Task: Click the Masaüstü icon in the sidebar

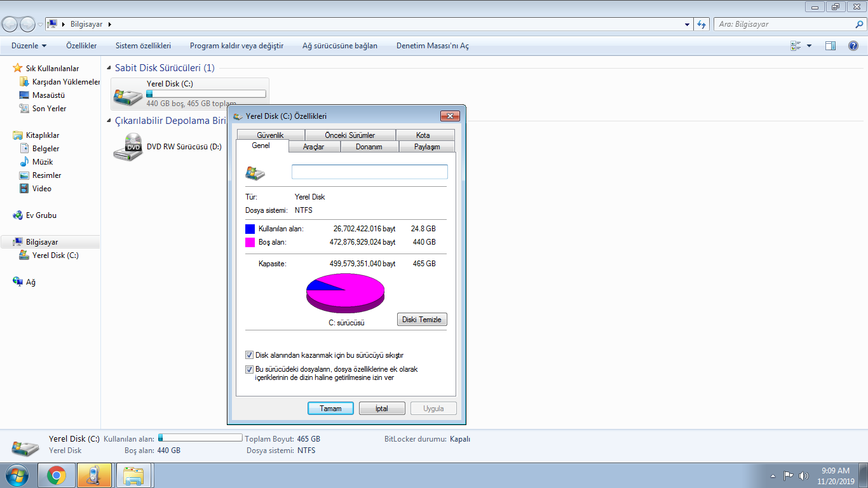Action: click(x=24, y=95)
